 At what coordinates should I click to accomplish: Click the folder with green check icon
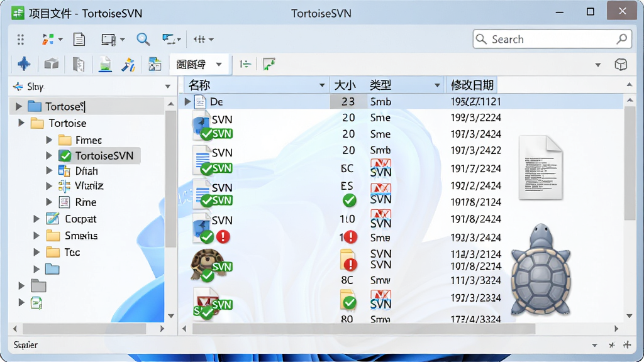(348, 299)
